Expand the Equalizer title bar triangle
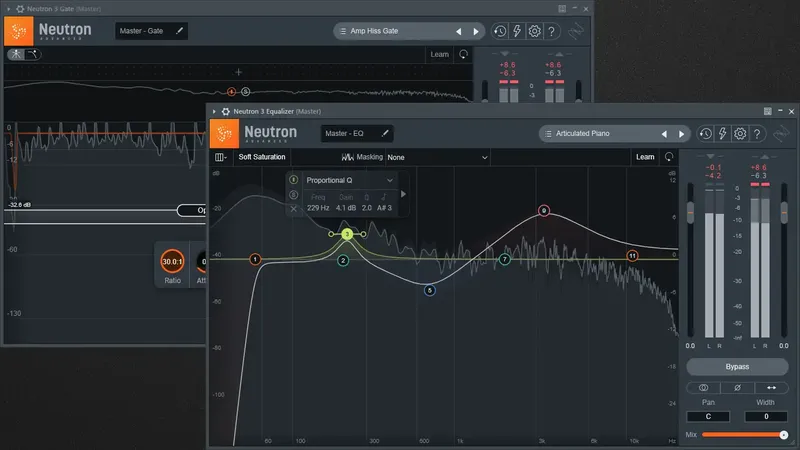Viewport: 800px width, 450px height. click(214, 111)
